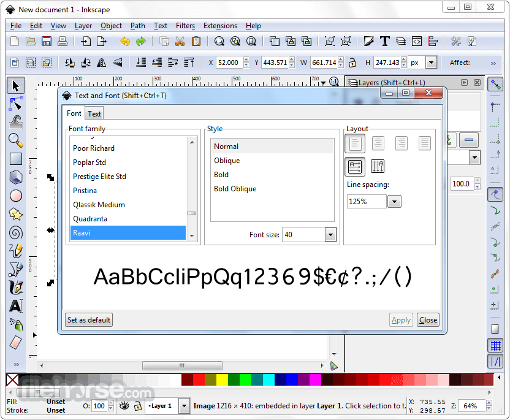
Task: Open the Layer 1 selector dropdown
Action: click(184, 406)
